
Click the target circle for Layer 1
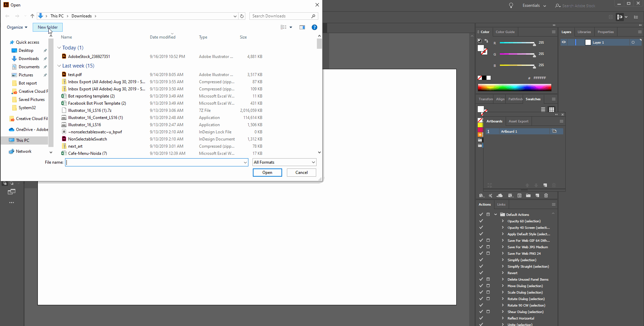point(633,42)
